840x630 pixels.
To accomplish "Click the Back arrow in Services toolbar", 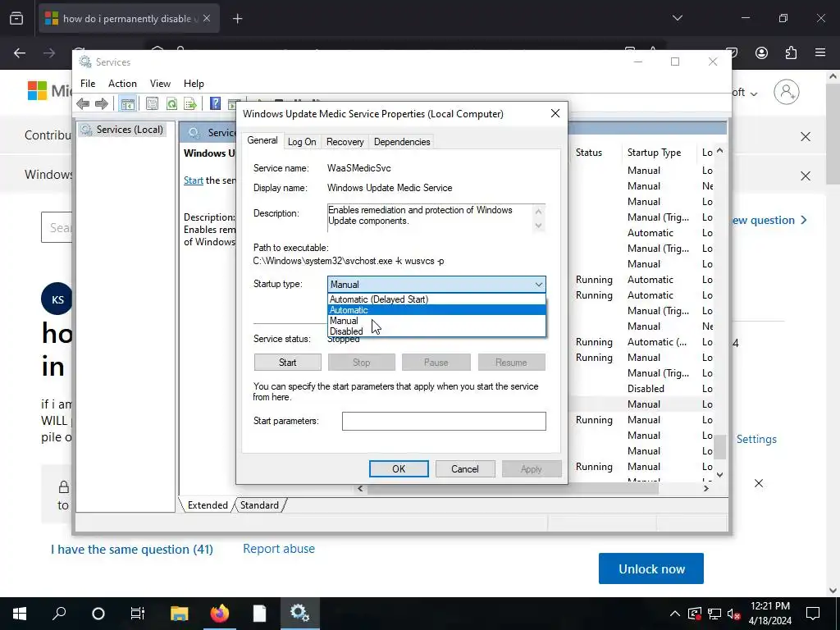I will point(83,103).
